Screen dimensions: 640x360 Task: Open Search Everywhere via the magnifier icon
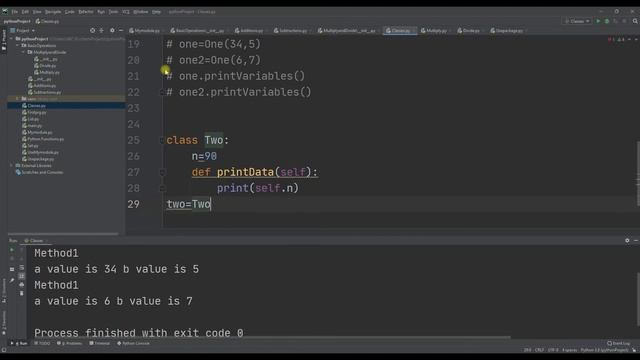(635, 21)
